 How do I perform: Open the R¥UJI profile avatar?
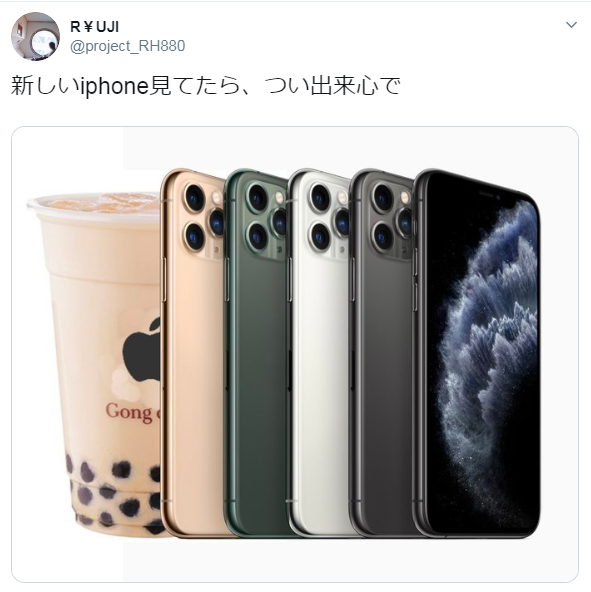(x=35, y=36)
